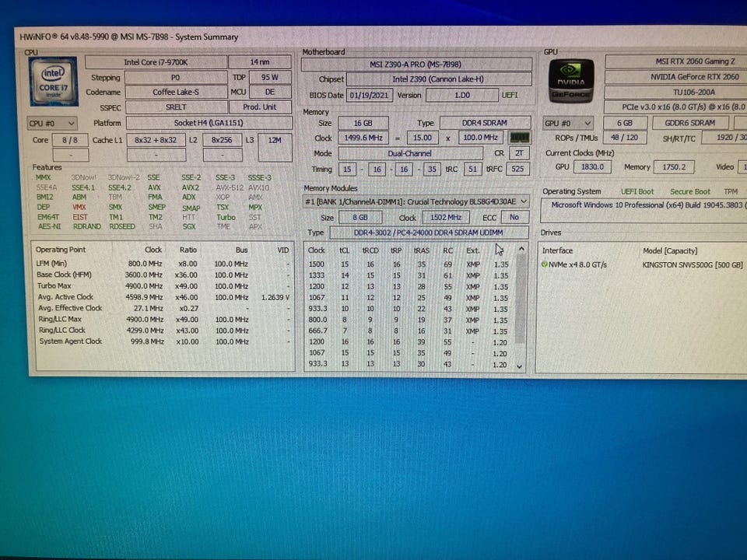Click the green memory module chip icon

519,138
